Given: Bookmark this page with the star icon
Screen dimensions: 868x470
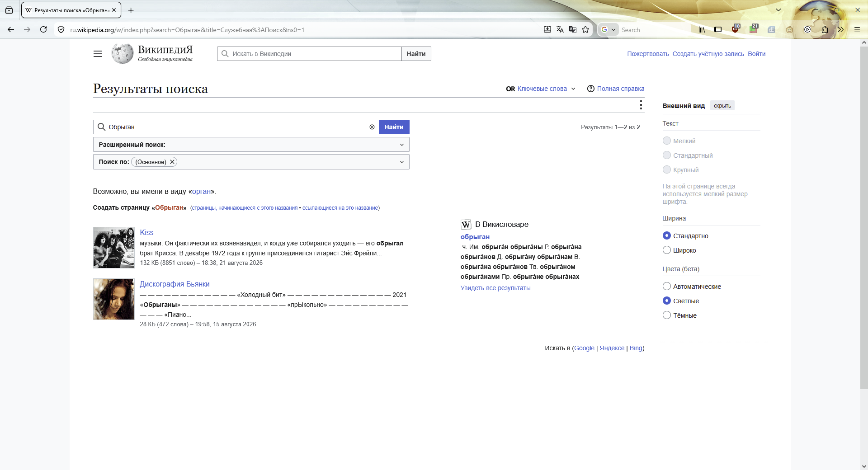Looking at the screenshot, I should click(585, 30).
